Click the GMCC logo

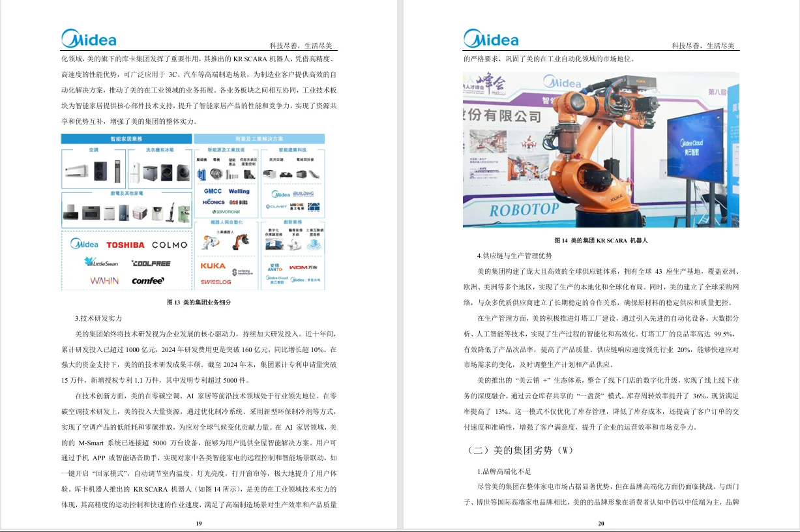pos(213,191)
